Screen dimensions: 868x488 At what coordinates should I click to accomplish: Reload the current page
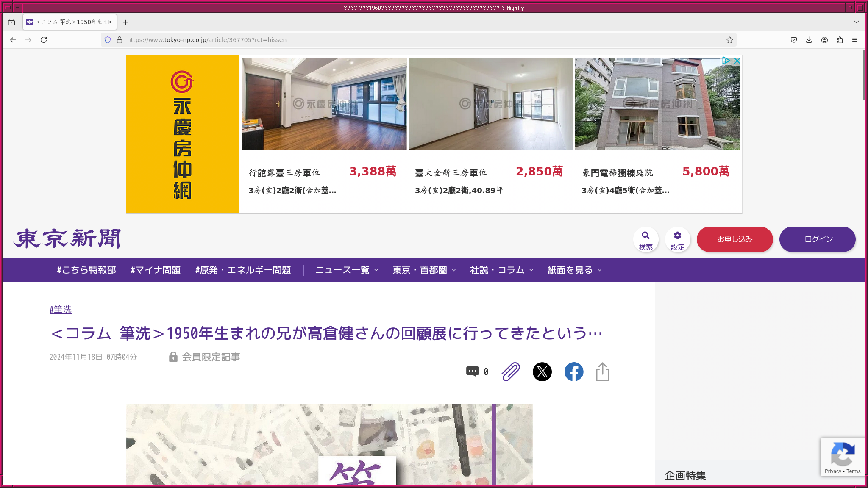(x=44, y=40)
